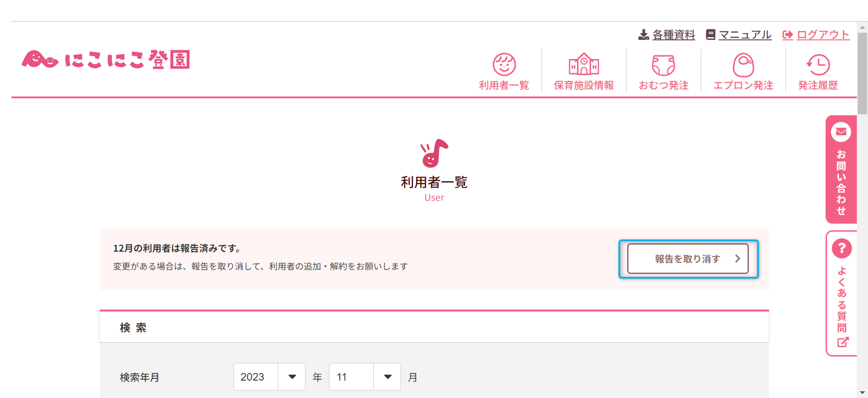The height and width of the screenshot is (398, 868).
Task: Click the おむつ発注 menu label
Action: pyautogui.click(x=663, y=85)
